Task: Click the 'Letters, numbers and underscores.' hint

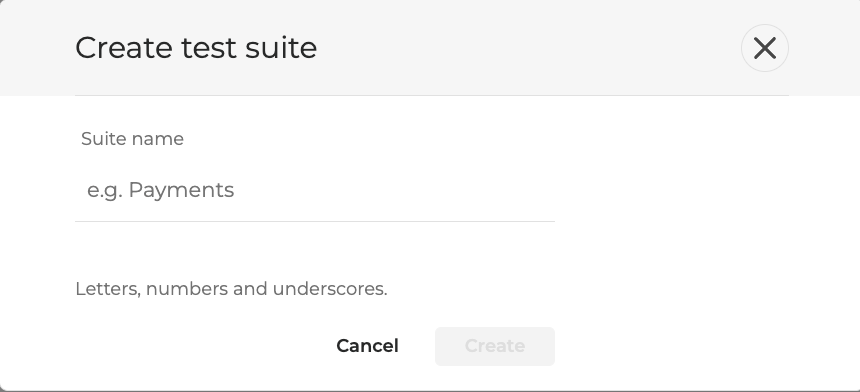Action: point(231,289)
